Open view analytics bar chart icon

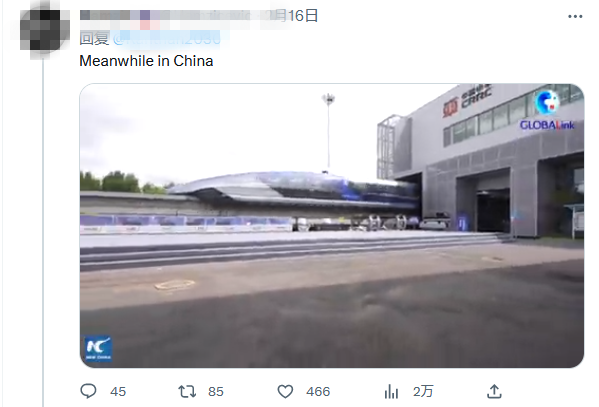pyautogui.click(x=391, y=391)
